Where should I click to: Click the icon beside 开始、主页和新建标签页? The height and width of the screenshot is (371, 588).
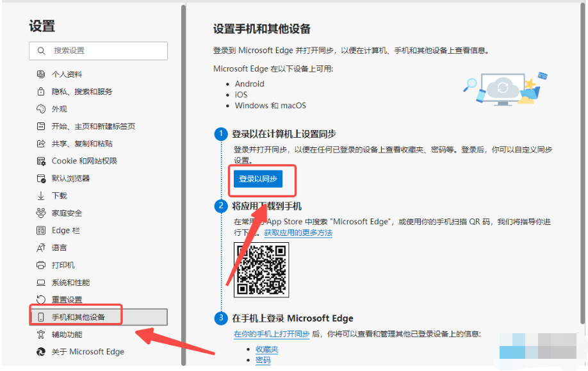pos(41,126)
